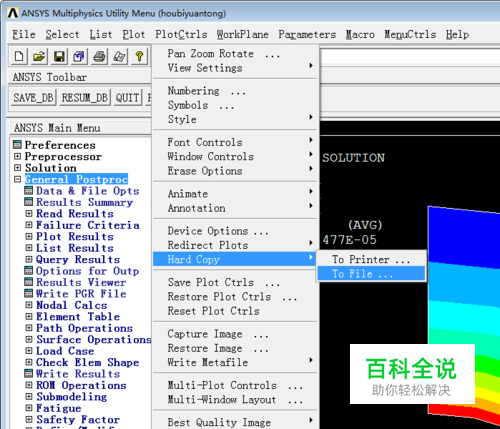The width and height of the screenshot is (500, 429).
Task: Expand the Nodal Calcs node
Action: (x=29, y=305)
